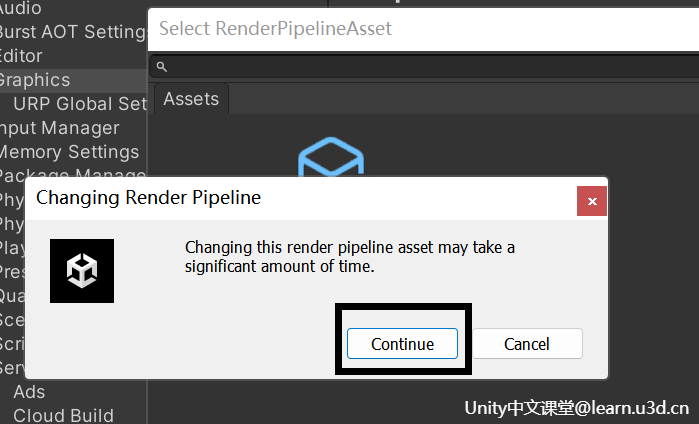699x424 pixels.
Task: Click Select RenderPipelineAsset window title
Action: pos(275,29)
